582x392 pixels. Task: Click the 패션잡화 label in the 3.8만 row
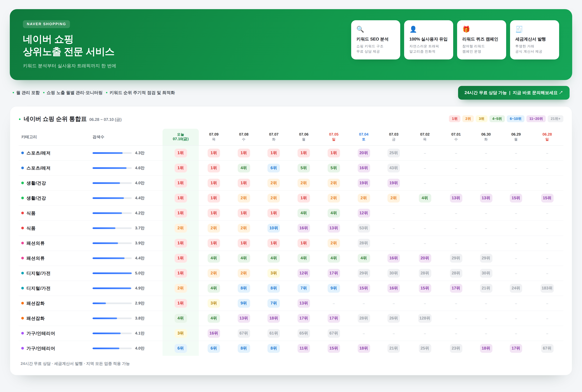35,318
